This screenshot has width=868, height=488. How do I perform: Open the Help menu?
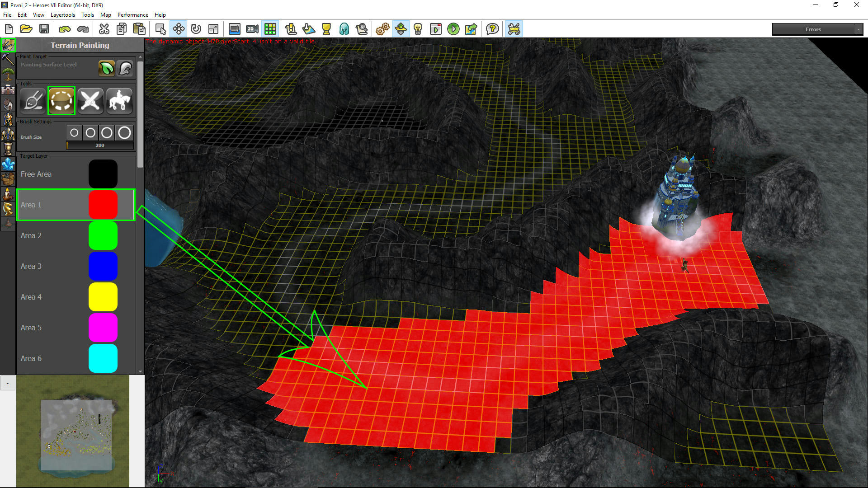click(x=160, y=14)
